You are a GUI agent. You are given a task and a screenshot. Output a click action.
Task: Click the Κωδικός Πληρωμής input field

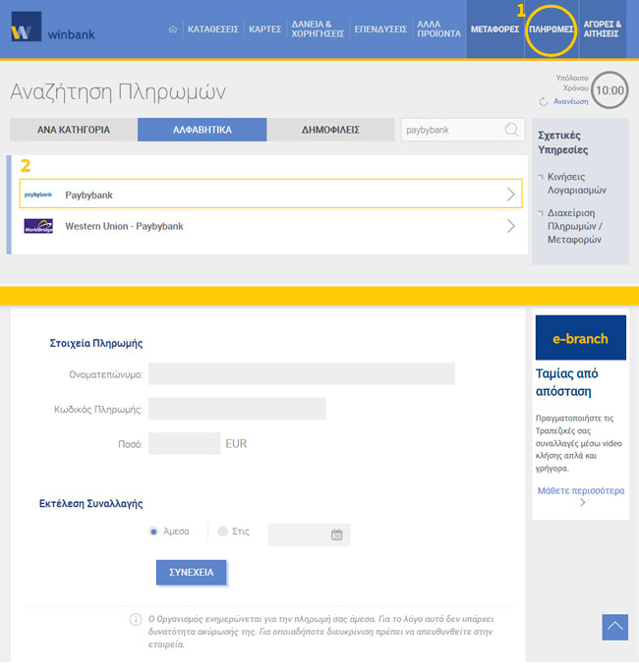pos(237,409)
